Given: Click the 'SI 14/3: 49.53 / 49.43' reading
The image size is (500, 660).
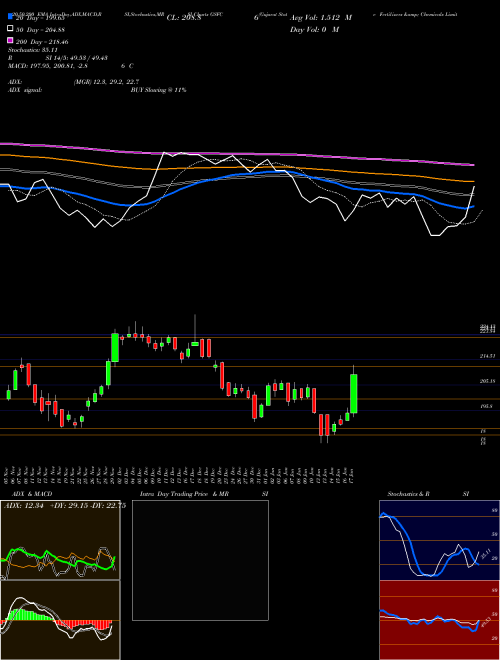Looking at the screenshot, I should tap(79, 58).
